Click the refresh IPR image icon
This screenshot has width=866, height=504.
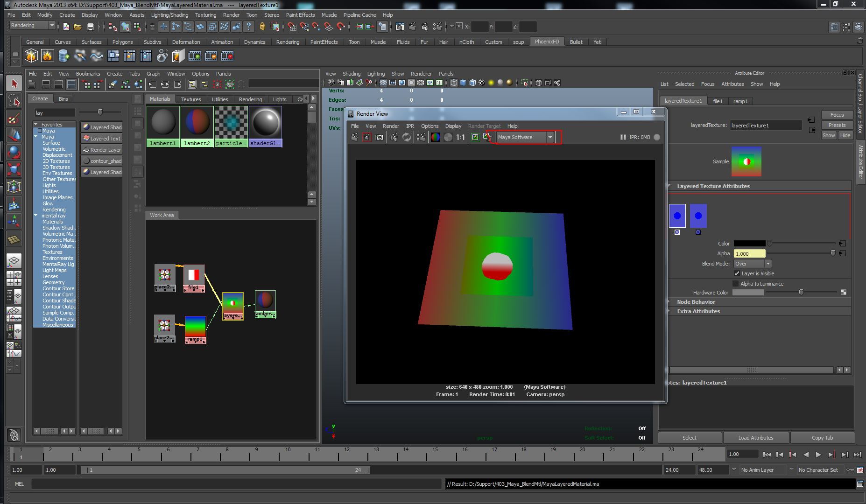coord(407,137)
